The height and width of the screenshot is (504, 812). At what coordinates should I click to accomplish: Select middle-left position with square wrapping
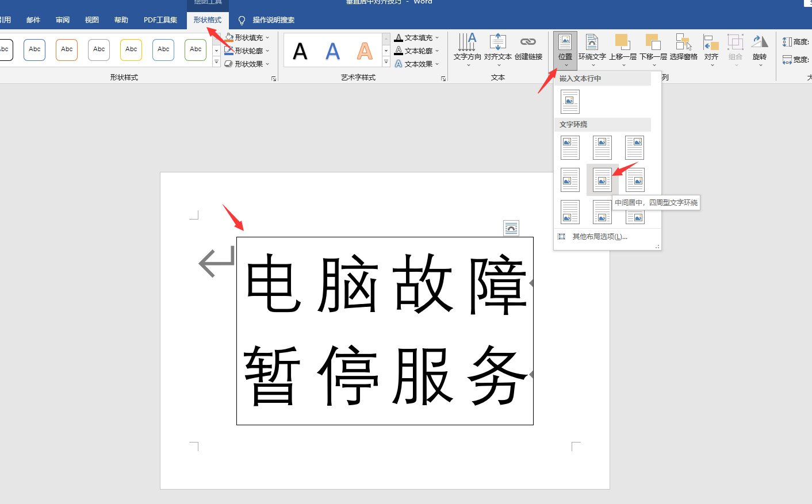click(570, 180)
